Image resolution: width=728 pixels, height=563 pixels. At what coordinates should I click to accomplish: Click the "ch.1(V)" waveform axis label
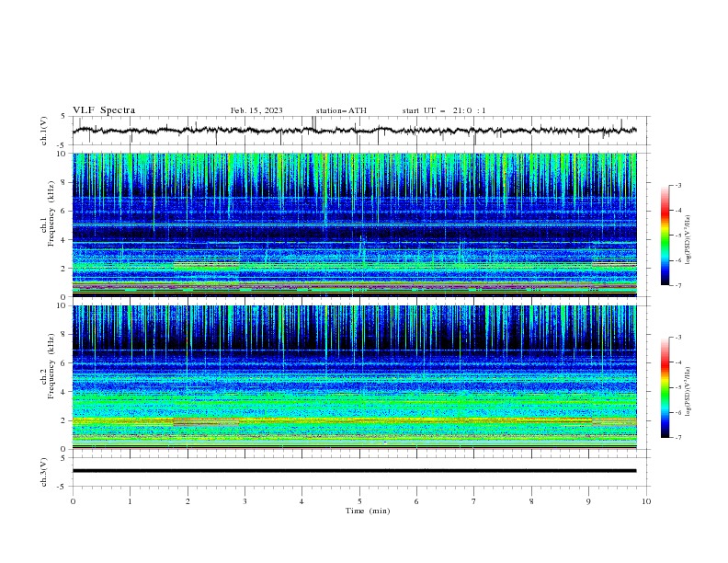pos(44,131)
